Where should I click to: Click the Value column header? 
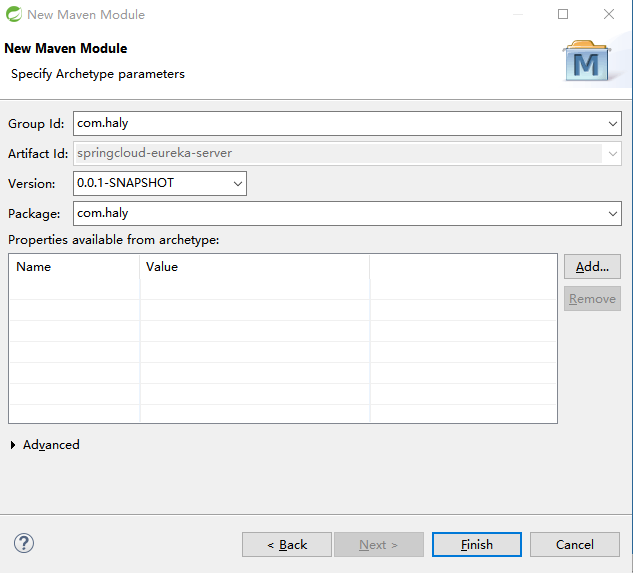254,267
